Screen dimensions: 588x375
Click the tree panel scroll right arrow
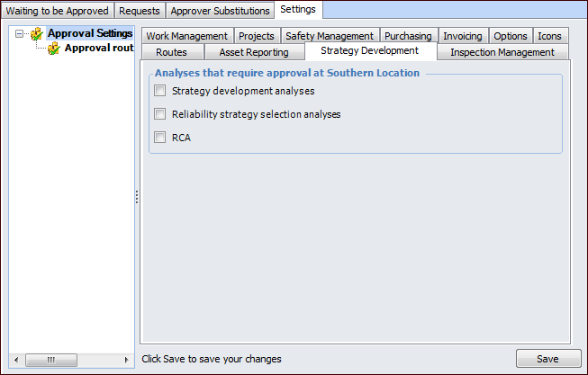[125, 360]
